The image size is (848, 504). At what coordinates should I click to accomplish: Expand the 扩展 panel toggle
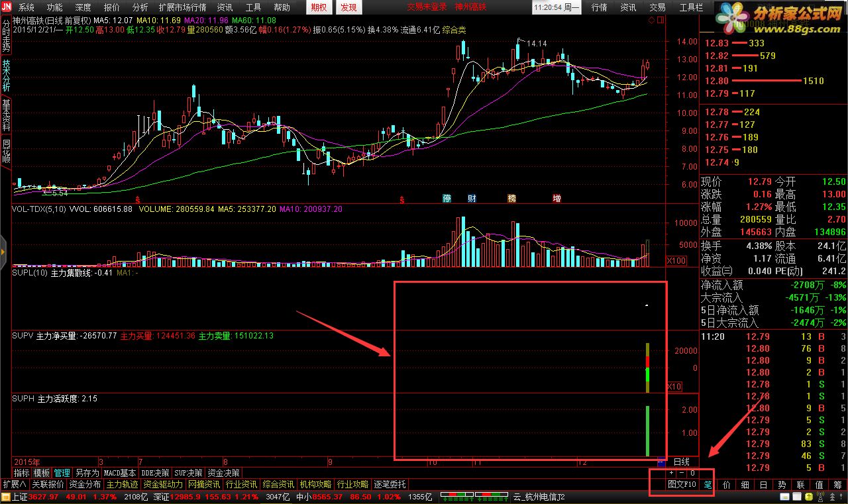14,484
